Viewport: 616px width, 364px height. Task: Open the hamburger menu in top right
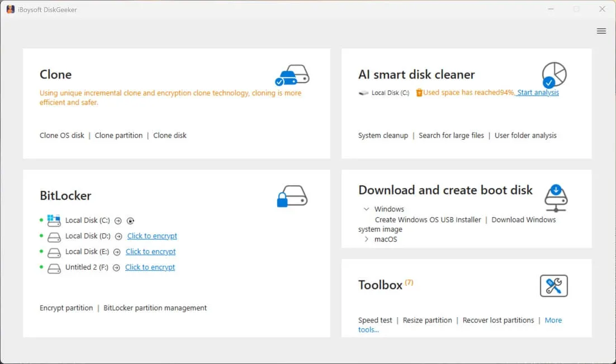601,31
